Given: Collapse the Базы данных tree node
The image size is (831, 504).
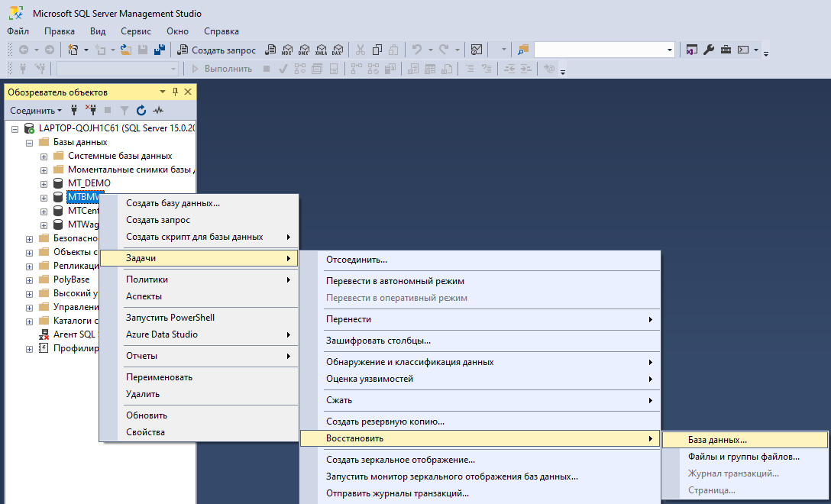Looking at the screenshot, I should 30,142.
